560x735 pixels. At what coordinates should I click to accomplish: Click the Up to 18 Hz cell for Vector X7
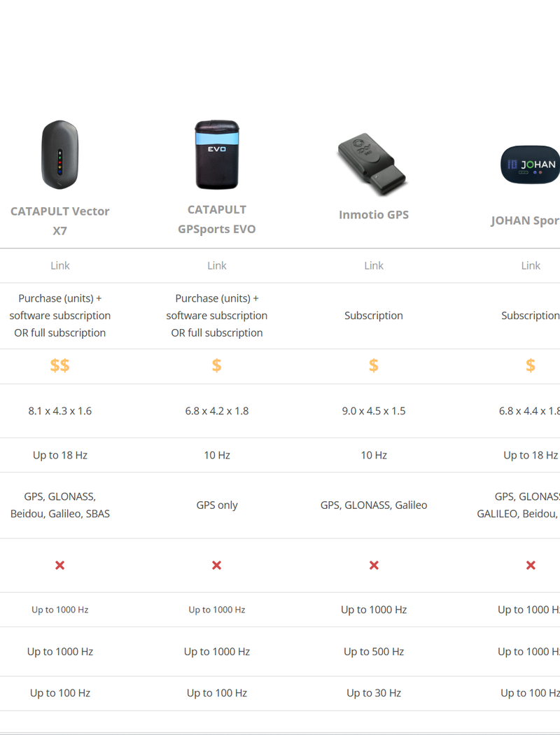tap(59, 454)
